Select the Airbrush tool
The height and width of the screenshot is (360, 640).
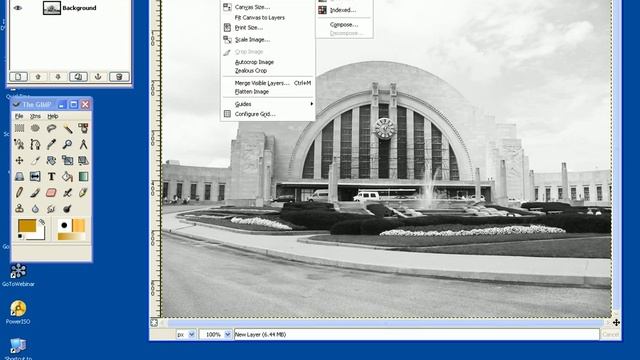[x=67, y=192]
